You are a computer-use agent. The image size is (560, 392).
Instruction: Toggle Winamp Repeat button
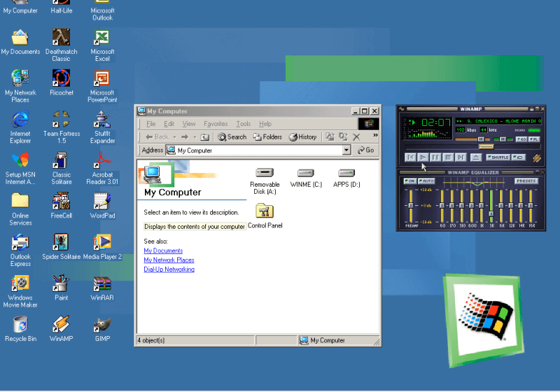click(518, 157)
